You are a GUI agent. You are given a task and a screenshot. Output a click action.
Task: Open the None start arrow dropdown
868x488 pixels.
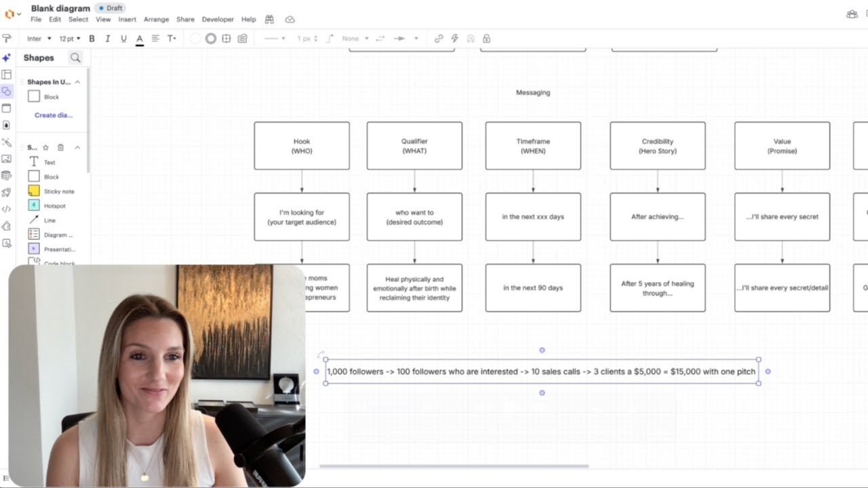pyautogui.click(x=355, y=39)
